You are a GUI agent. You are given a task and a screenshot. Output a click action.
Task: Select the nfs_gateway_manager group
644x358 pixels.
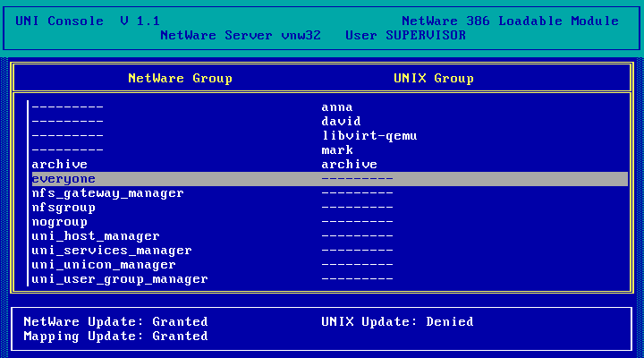click(x=107, y=193)
